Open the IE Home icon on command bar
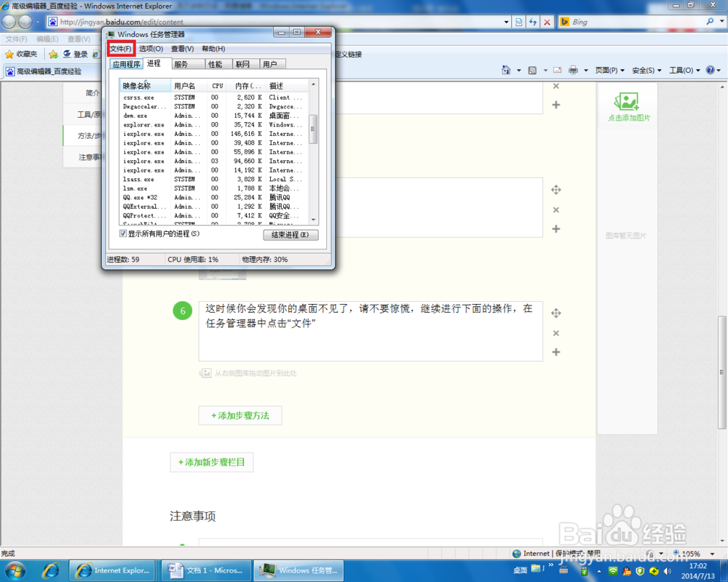Viewport: 728px width, 582px height. [x=507, y=70]
